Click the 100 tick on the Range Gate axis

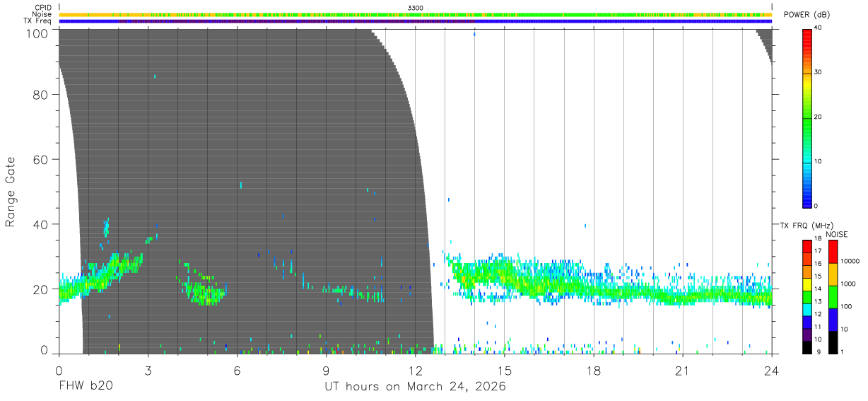point(38,33)
